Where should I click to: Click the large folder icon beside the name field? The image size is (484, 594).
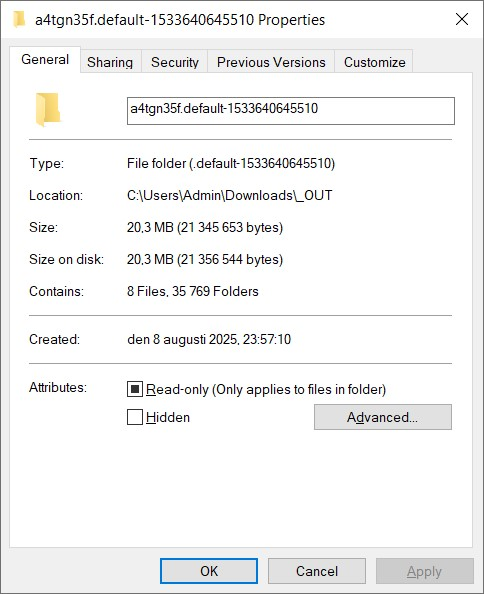[x=48, y=109]
